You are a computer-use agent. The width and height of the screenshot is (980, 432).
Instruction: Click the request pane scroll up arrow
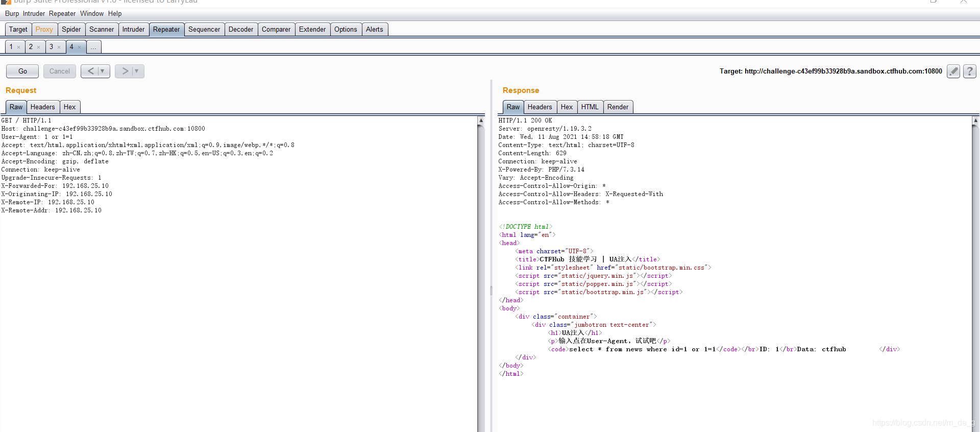(x=481, y=121)
